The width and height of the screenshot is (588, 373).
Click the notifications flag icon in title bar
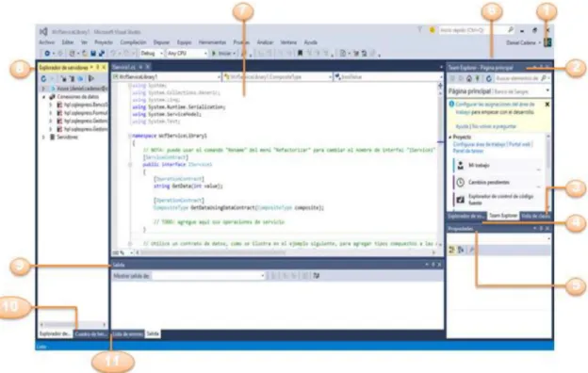419,30
